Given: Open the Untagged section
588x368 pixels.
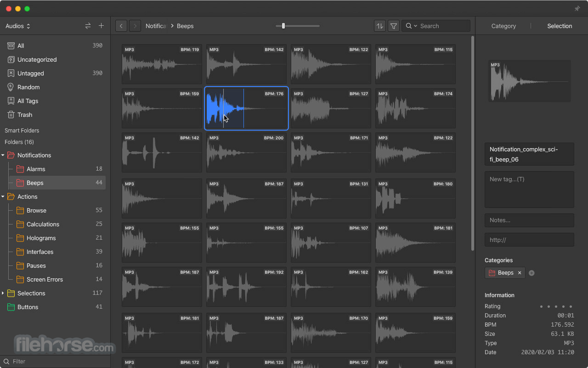Looking at the screenshot, I should pos(55,73).
